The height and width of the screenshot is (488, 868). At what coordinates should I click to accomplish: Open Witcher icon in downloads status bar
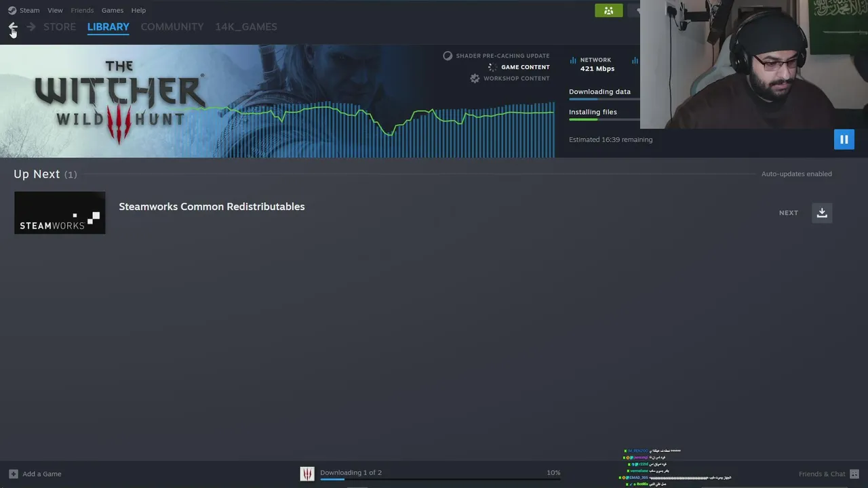click(307, 474)
